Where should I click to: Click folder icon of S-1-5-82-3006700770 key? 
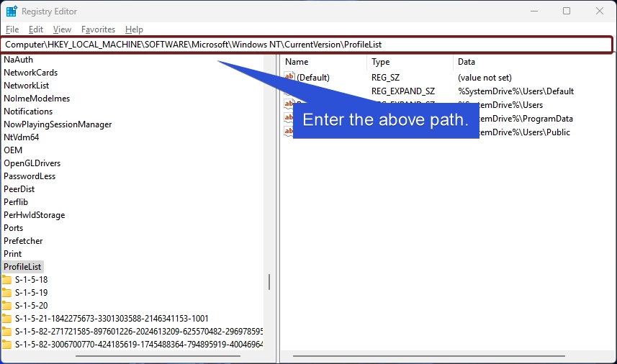tap(6, 345)
